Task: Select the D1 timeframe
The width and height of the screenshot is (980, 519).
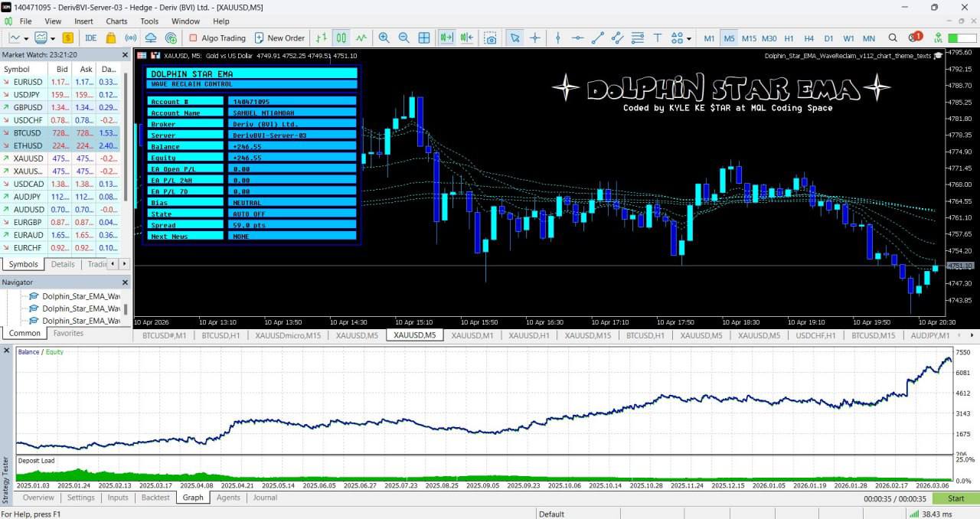Action: click(x=829, y=38)
